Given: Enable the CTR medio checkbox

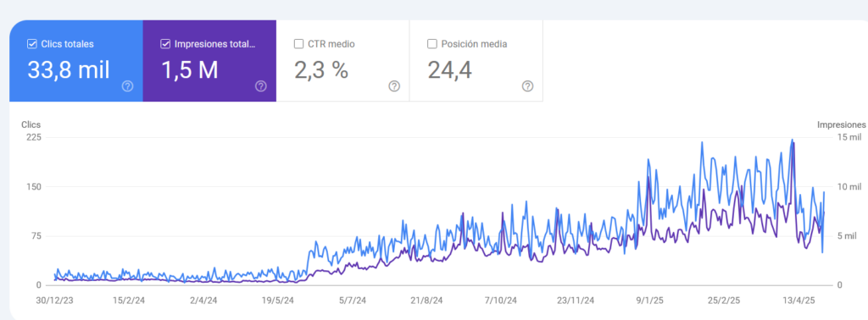Looking at the screenshot, I should click(x=298, y=44).
